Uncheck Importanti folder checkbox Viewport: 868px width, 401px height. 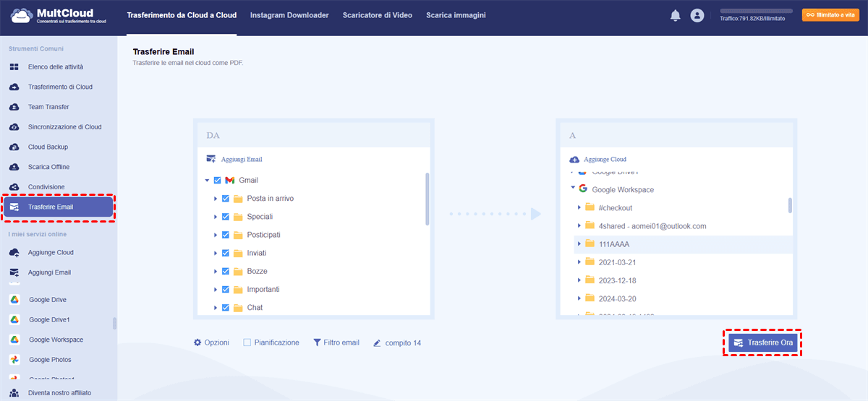click(226, 289)
